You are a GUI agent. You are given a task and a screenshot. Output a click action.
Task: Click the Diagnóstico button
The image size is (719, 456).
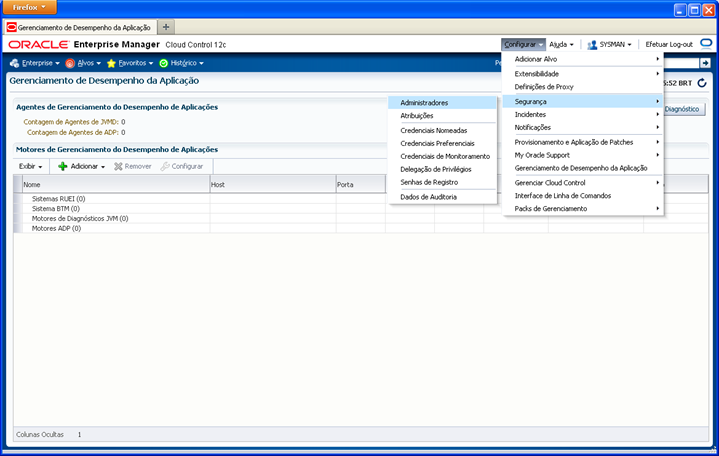[x=684, y=109]
